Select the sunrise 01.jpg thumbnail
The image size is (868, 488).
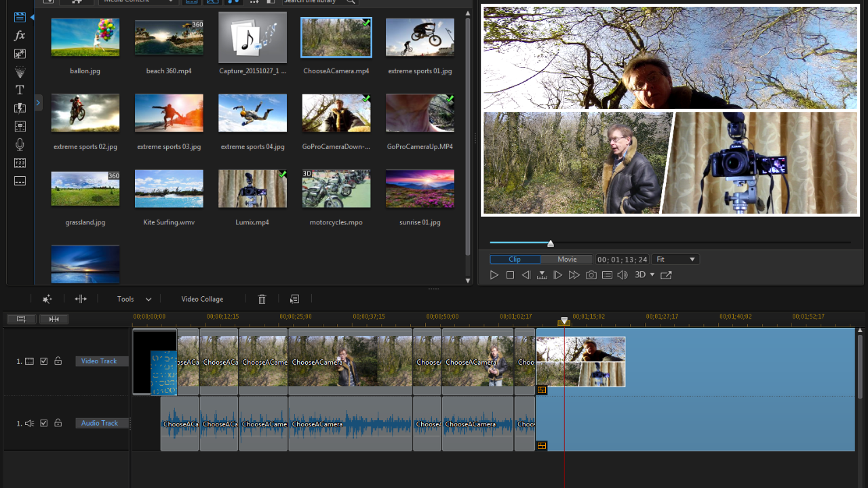click(420, 188)
